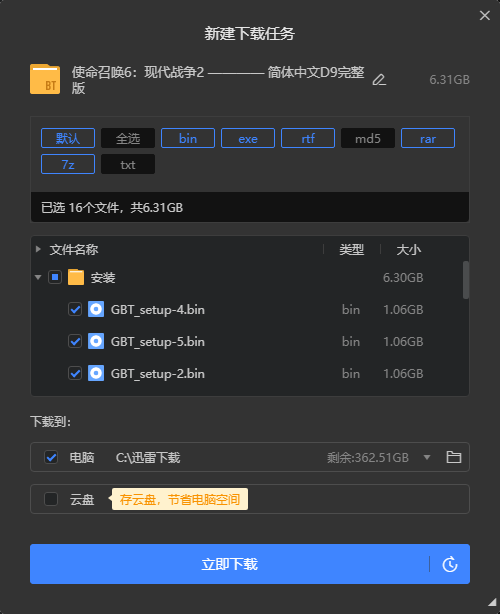Sort by the 类型 column header
500x614 pixels.
352,249
